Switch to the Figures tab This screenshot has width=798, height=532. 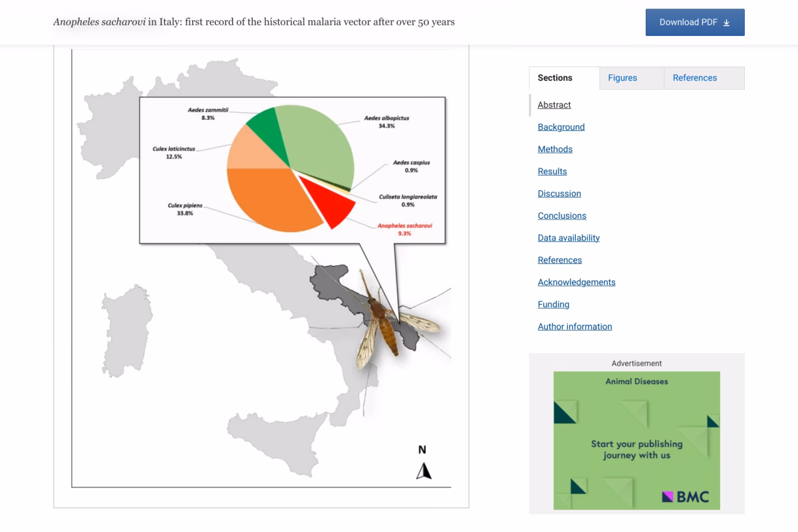coord(622,78)
